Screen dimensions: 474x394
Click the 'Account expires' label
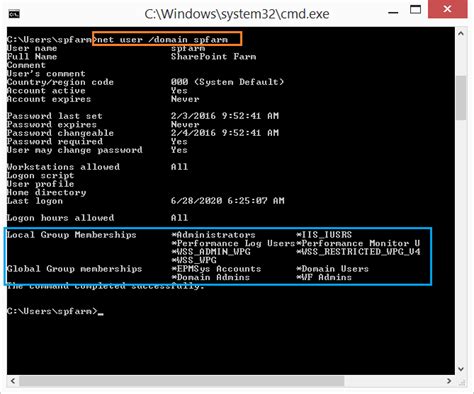point(49,99)
